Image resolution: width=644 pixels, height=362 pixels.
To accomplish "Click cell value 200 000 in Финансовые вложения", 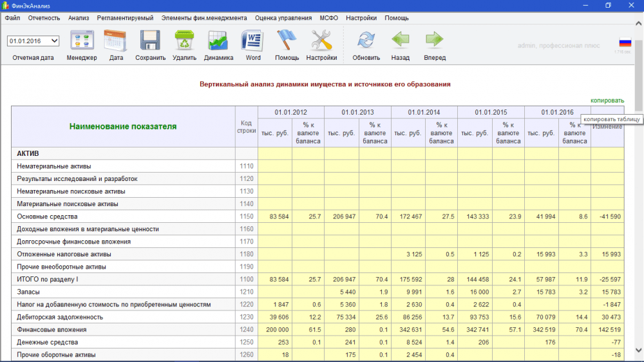I will pos(277,330).
